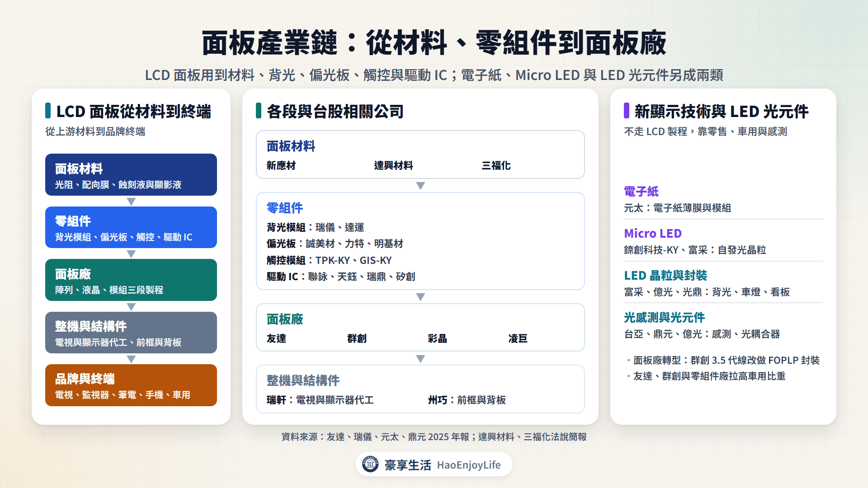Image resolution: width=868 pixels, height=488 pixels.
Task: Click 錼創科技-KY、富采 line
Action: click(x=695, y=250)
